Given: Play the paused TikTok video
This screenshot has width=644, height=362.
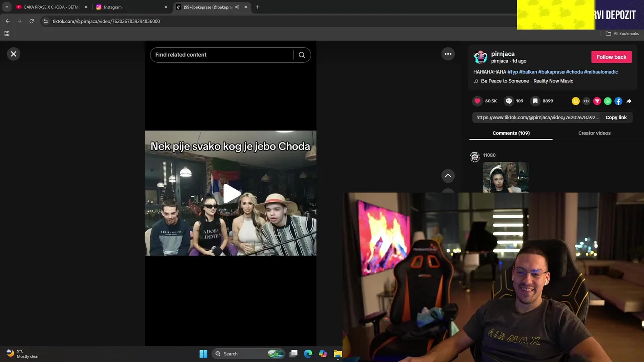Looking at the screenshot, I should click(231, 194).
